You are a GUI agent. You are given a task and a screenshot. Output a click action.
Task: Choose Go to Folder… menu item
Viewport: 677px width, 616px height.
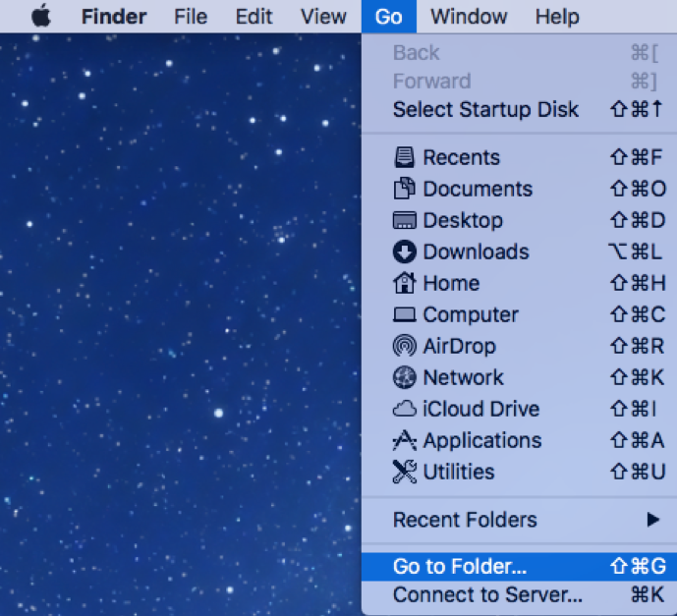(x=460, y=566)
